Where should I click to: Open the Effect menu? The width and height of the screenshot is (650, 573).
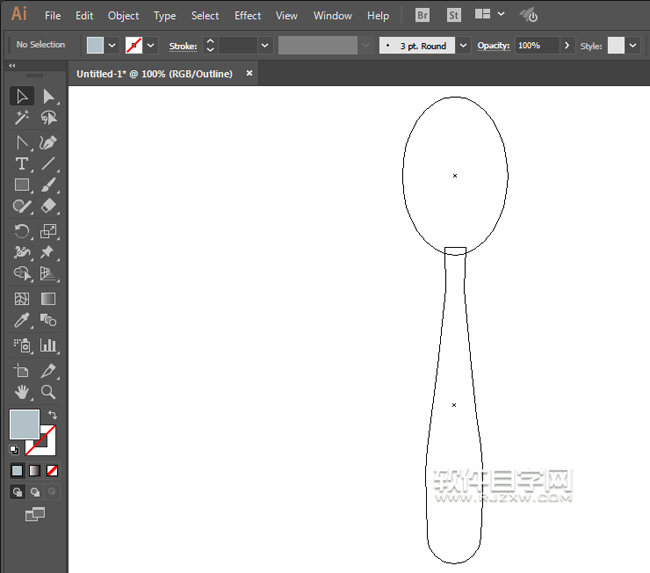tap(248, 16)
